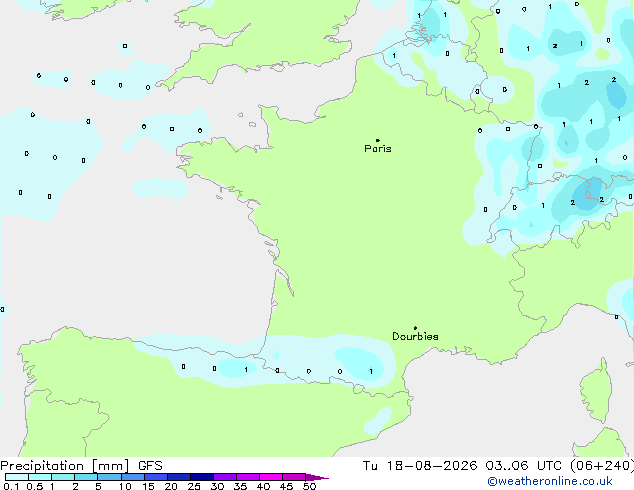The width and height of the screenshot is (634, 490).
Task: Pick the 0.1–0.5 mm legend swatch
Action: pyautogui.click(x=17, y=477)
